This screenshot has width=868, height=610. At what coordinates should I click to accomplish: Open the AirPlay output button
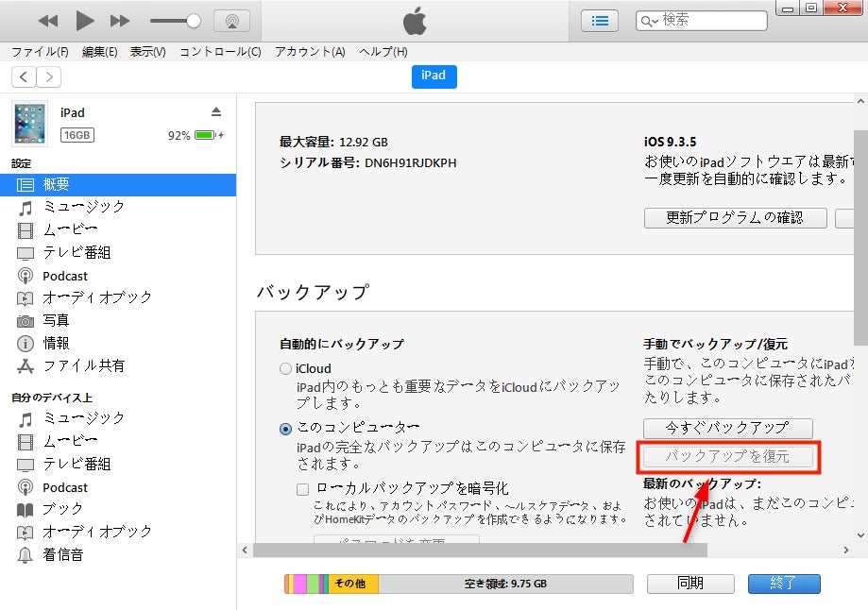[231, 22]
